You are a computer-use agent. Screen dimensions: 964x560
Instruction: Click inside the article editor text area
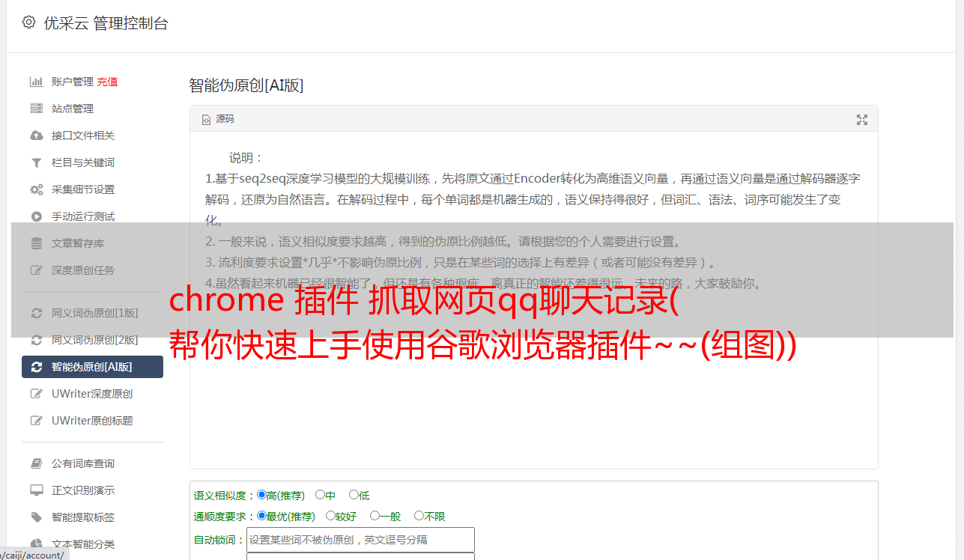(533, 300)
